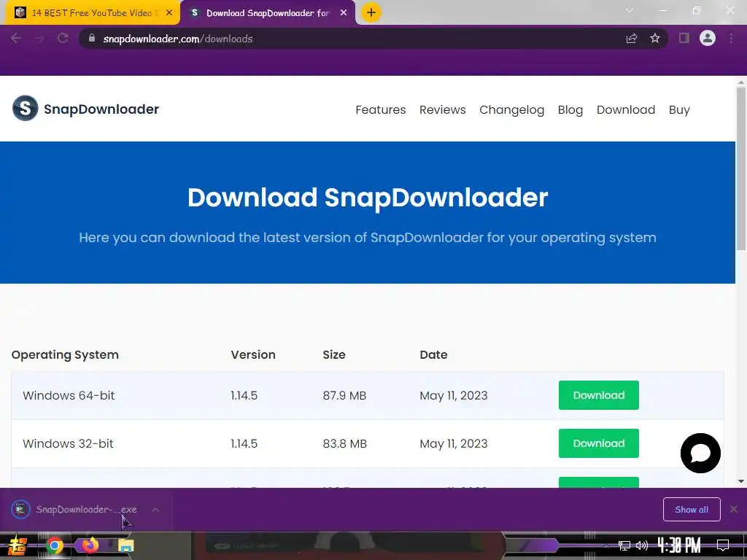Click the page vertical scrollbar thumb
Screen dimensions: 747x560
(741, 168)
